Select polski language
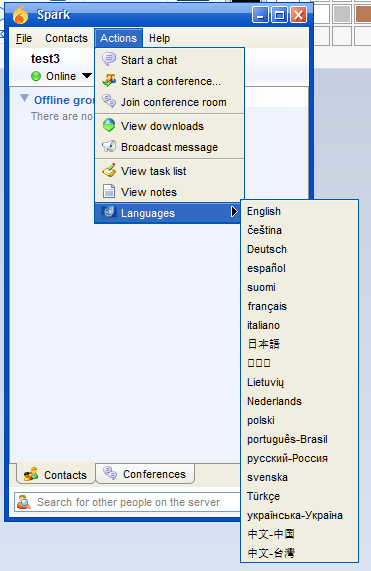This screenshot has height=571, width=371. click(299, 420)
